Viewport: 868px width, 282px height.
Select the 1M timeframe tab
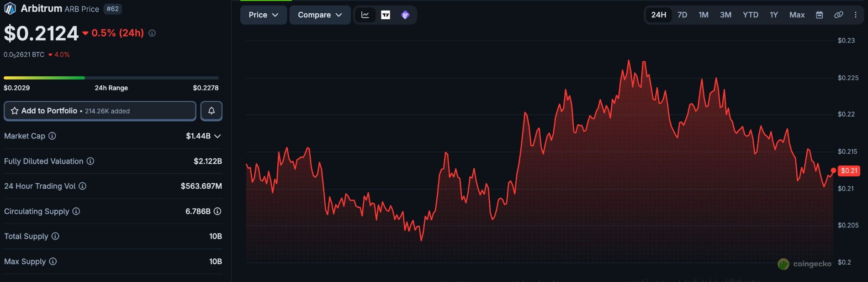[704, 15]
